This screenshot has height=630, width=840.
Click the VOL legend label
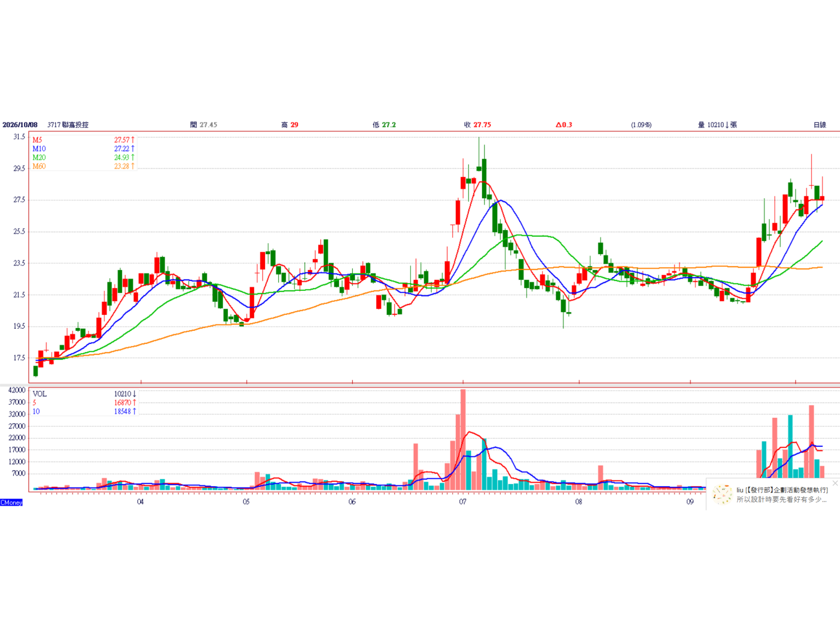tap(40, 394)
